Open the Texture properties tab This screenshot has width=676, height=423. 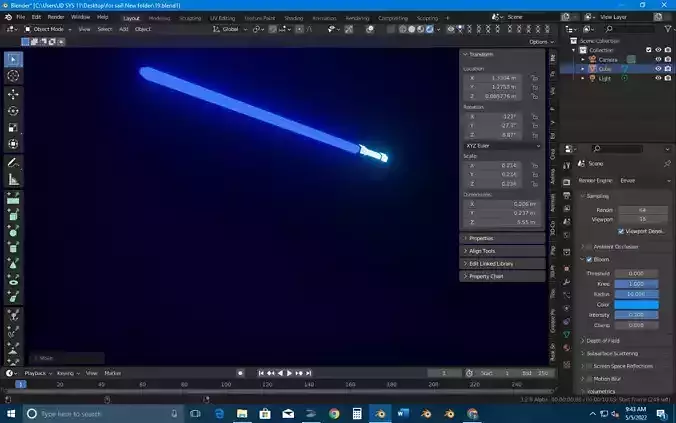tap(566, 364)
